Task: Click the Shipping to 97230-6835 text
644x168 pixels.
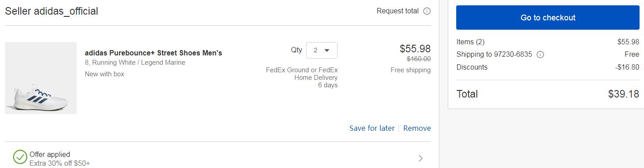Action: point(494,55)
